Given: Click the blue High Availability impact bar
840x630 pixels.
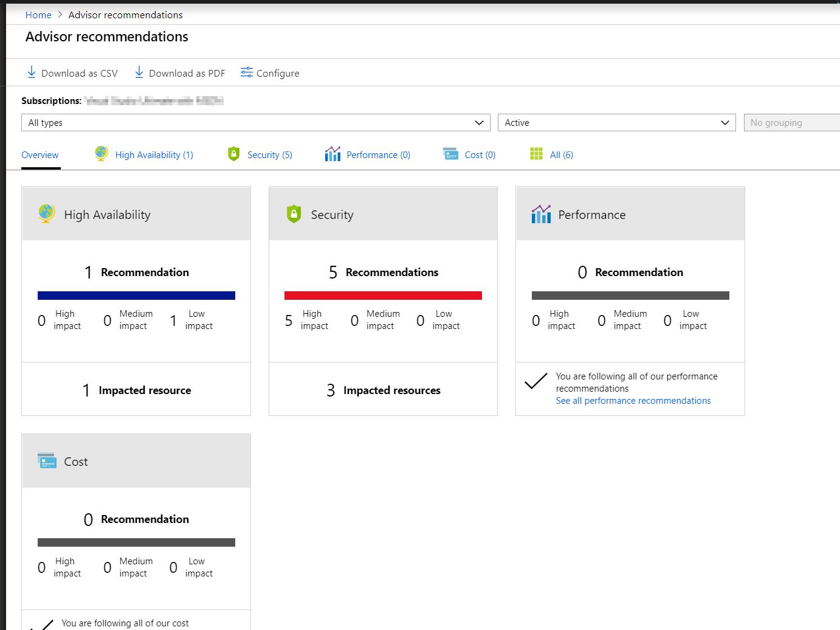Looking at the screenshot, I should [136, 296].
